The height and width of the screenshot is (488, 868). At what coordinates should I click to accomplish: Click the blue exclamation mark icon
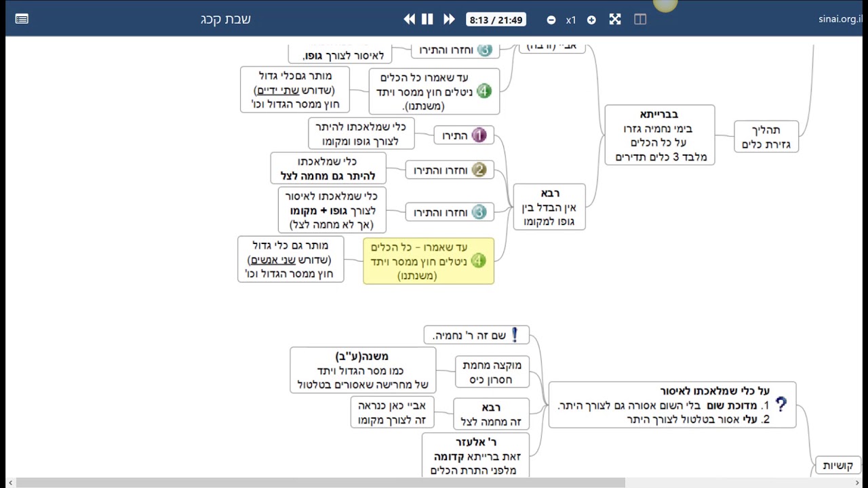pyautogui.click(x=514, y=335)
